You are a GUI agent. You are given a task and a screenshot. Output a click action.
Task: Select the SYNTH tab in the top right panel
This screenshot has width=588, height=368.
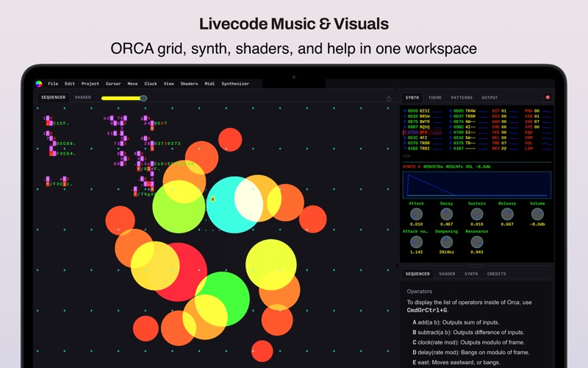412,98
